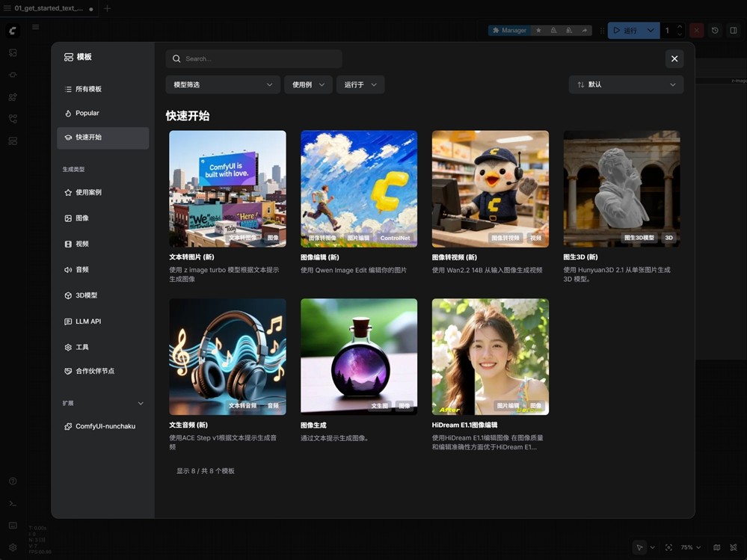Screen dimensions: 747x560
Task: Click the template Search input field
Action: [x=254, y=58]
